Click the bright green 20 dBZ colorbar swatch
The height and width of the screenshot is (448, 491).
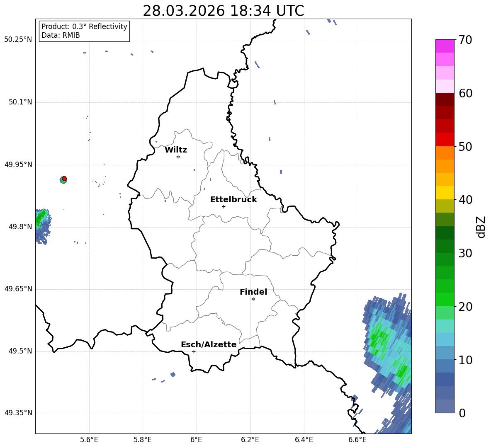point(445,300)
